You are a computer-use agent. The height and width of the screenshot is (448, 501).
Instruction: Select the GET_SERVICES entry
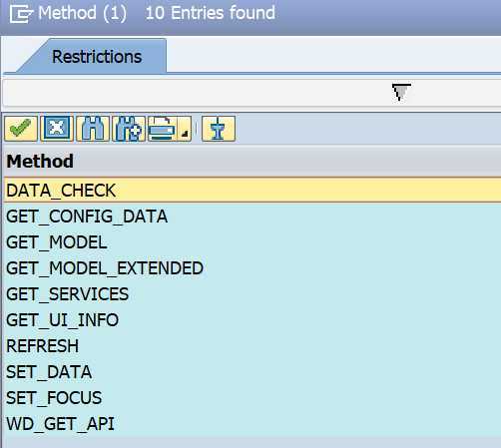(x=252, y=294)
